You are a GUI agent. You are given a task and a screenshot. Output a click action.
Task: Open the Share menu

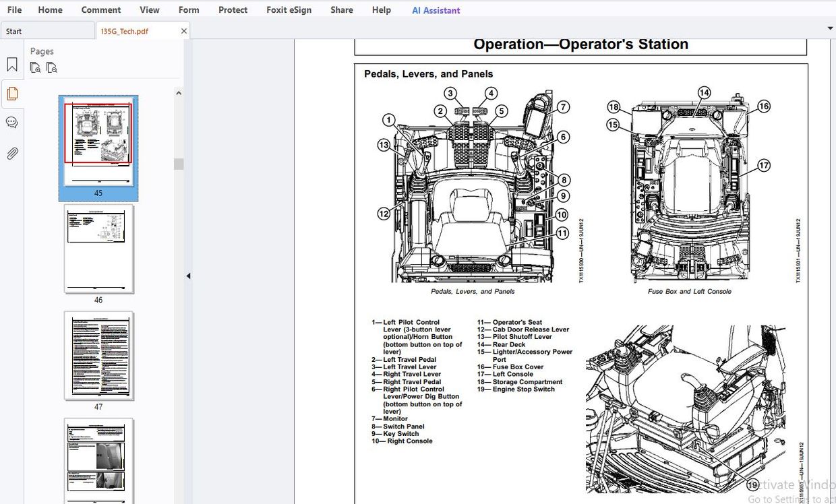pos(341,10)
